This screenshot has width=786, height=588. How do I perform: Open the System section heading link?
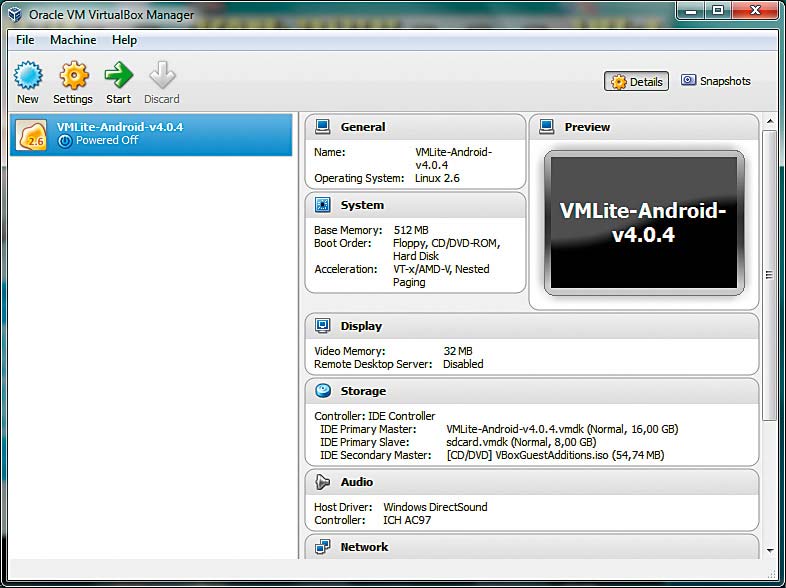(362, 205)
